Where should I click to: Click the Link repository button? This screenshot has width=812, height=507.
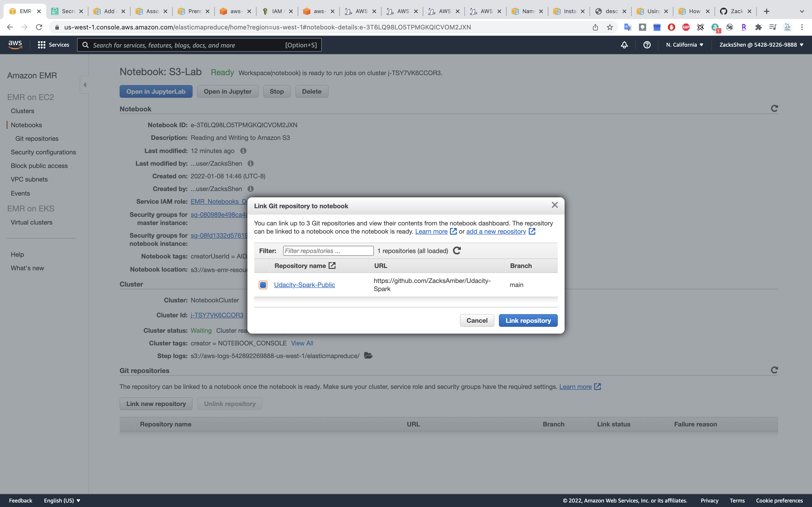point(528,320)
